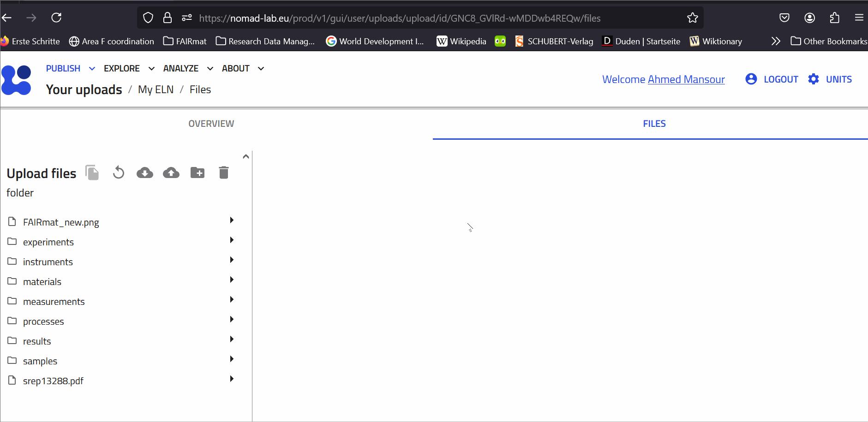Open the Ahmed Mansour profile link
The height and width of the screenshot is (422, 868).
[x=686, y=79]
